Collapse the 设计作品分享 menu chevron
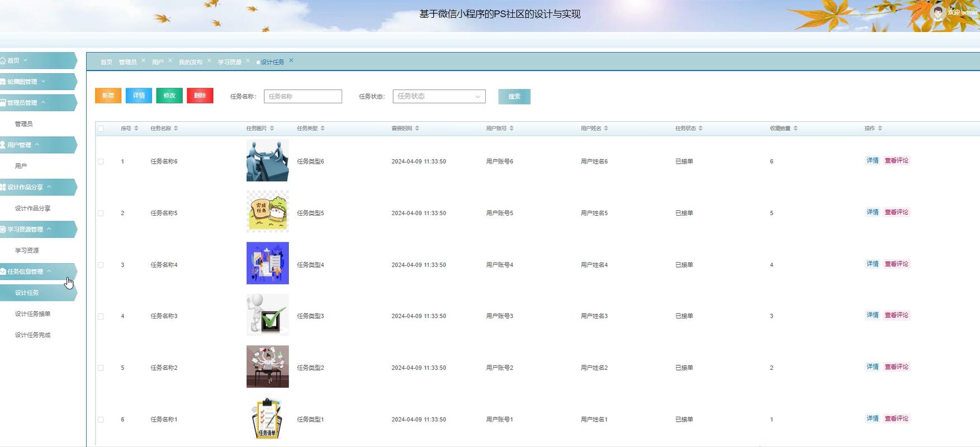 49,187
